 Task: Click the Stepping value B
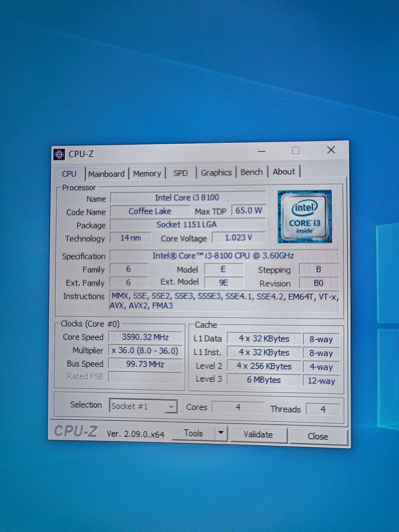[x=319, y=269]
